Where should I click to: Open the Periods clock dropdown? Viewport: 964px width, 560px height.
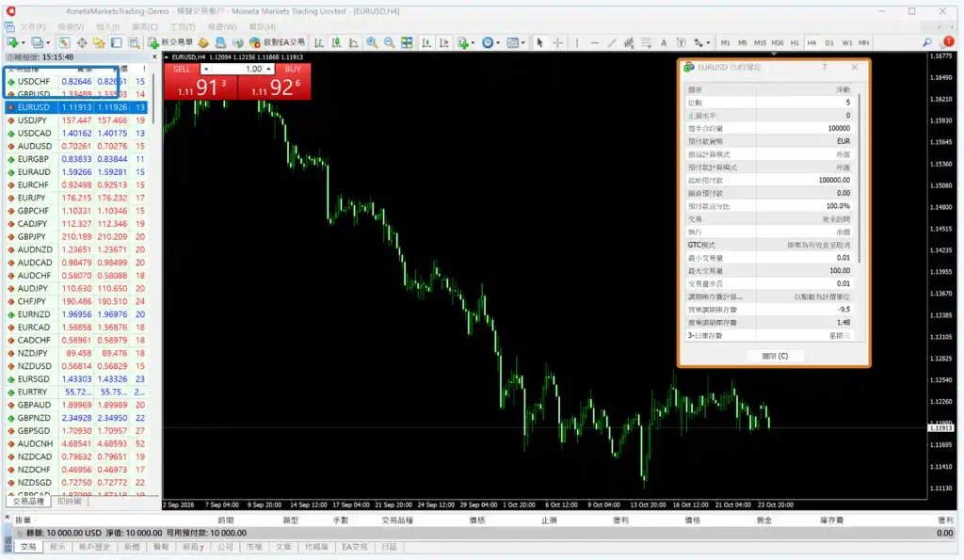point(490,42)
